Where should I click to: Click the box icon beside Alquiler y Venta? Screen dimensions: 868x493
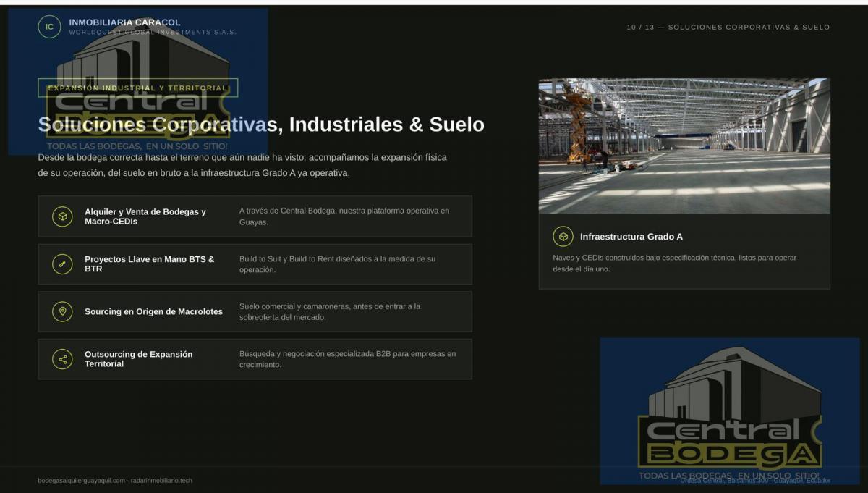(63, 216)
